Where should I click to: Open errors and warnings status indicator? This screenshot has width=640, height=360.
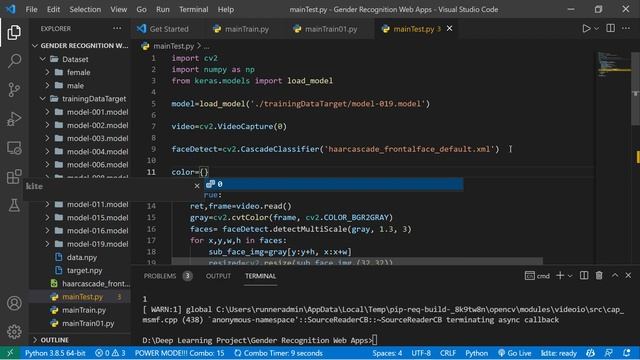click(110, 353)
